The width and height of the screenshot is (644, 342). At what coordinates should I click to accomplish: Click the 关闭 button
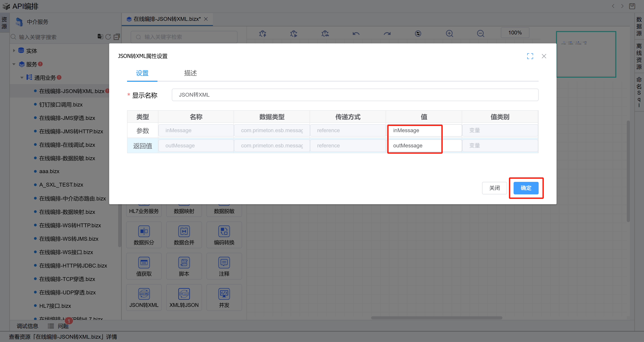tap(494, 188)
